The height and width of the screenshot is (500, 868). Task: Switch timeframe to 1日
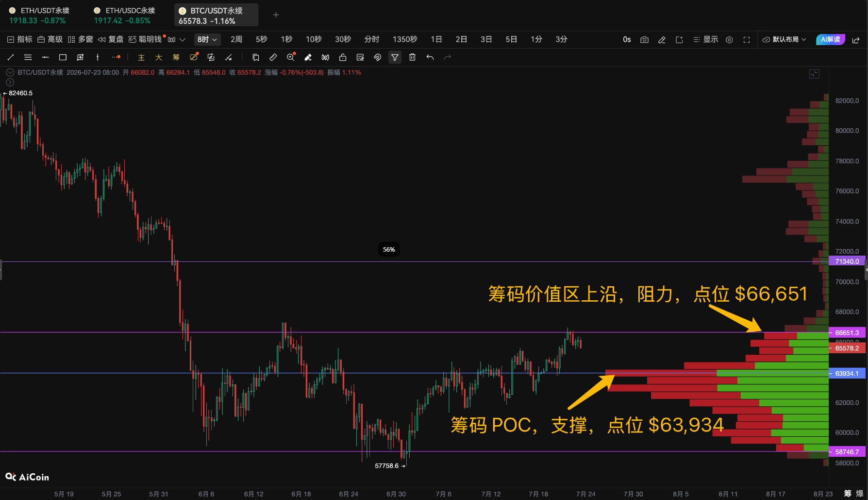pos(436,39)
